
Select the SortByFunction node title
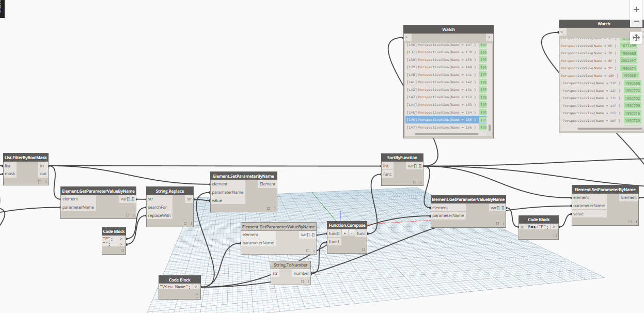tap(402, 158)
